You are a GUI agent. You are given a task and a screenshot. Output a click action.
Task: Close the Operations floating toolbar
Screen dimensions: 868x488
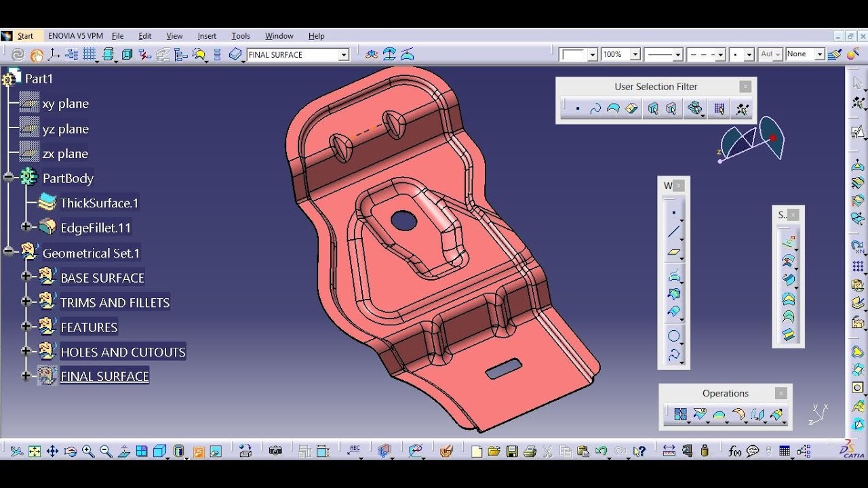[x=781, y=393]
